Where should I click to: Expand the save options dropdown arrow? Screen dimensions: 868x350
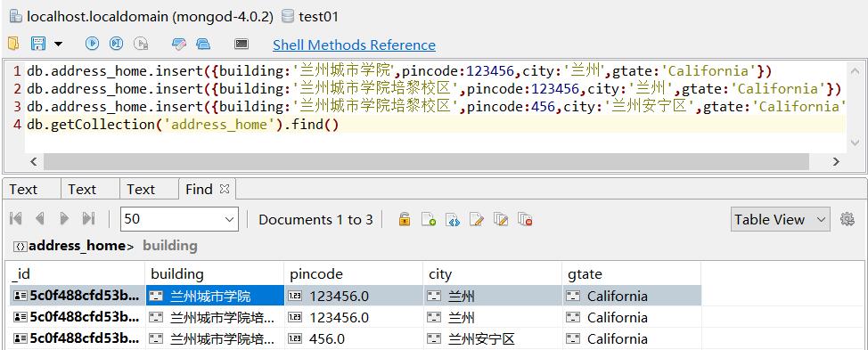[58, 44]
